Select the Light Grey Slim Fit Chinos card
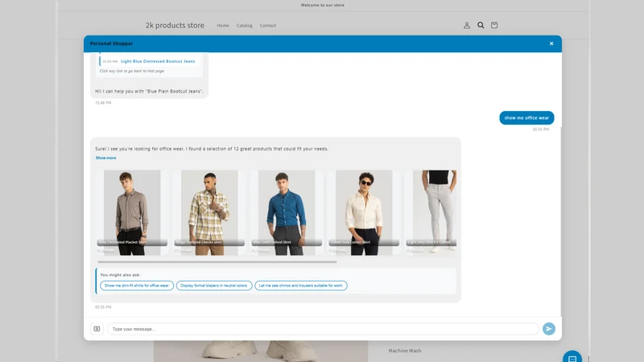The image size is (644, 362). pyautogui.click(x=431, y=212)
